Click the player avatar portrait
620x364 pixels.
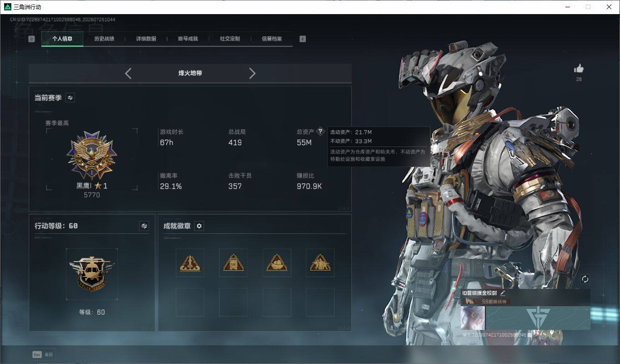[473, 318]
